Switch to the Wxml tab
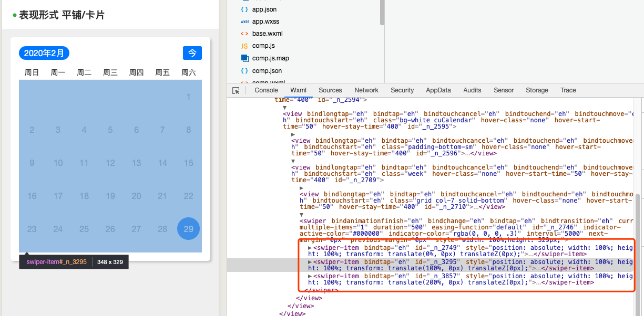The width and height of the screenshot is (644, 316). pos(298,90)
